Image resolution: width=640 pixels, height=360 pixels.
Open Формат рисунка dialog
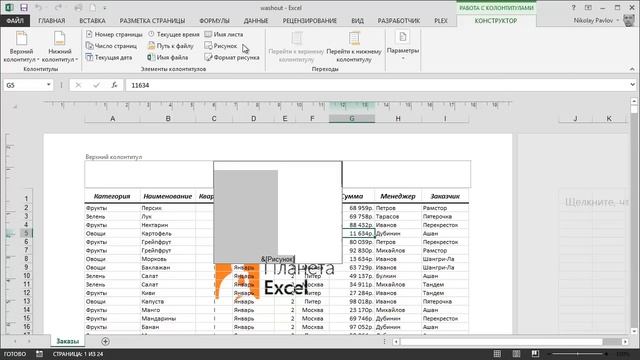point(232,58)
